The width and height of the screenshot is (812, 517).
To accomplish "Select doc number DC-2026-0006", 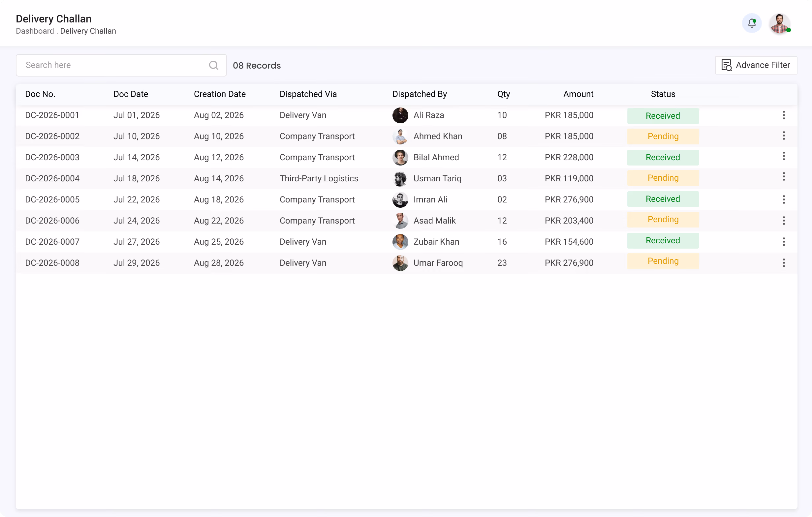I will [52, 221].
